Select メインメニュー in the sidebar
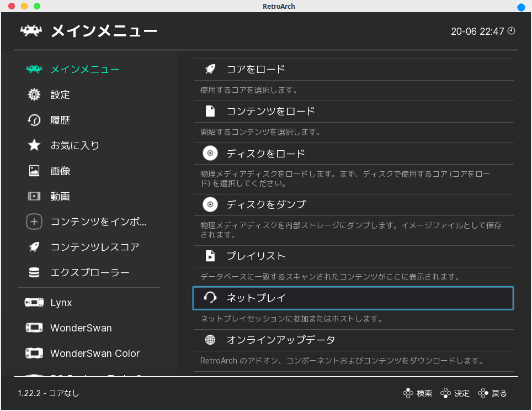Image resolution: width=532 pixels, height=411 pixels. [x=85, y=69]
